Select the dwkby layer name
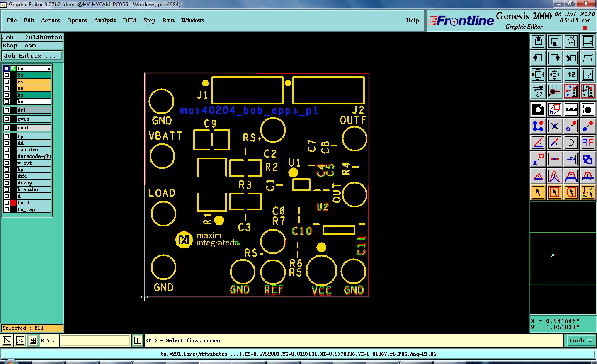 34,183
